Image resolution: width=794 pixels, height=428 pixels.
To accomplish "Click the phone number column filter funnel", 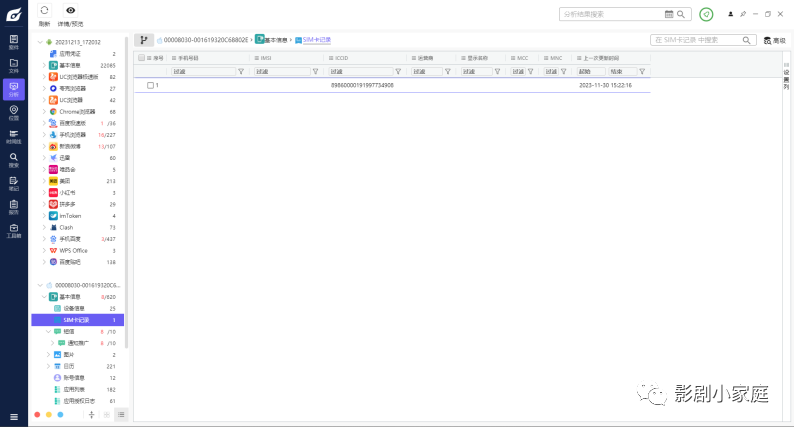I will click(x=241, y=71).
